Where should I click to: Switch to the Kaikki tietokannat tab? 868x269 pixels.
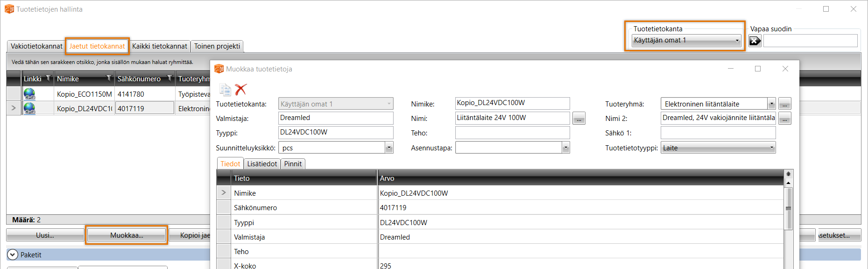pos(159,46)
